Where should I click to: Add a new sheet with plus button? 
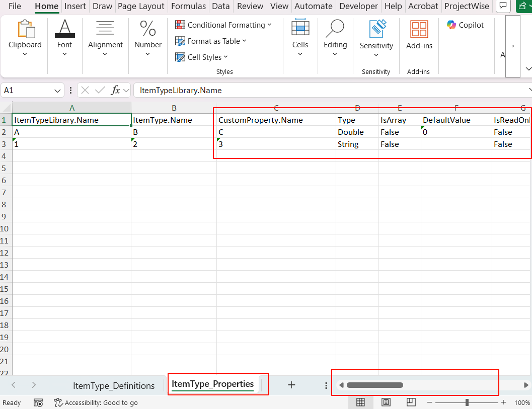coord(291,385)
